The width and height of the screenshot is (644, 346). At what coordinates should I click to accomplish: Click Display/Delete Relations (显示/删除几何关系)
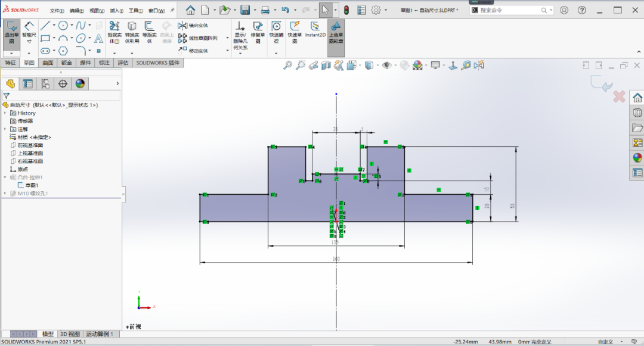tap(240, 35)
